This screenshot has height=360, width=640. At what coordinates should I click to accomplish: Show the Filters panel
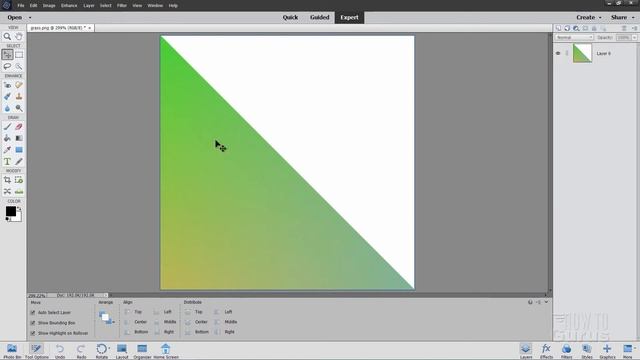coord(566,351)
